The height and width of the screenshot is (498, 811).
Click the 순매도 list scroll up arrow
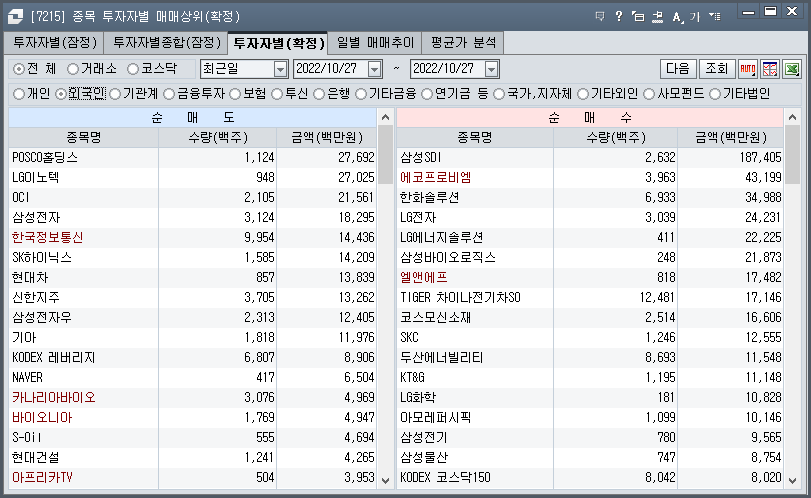click(x=385, y=117)
